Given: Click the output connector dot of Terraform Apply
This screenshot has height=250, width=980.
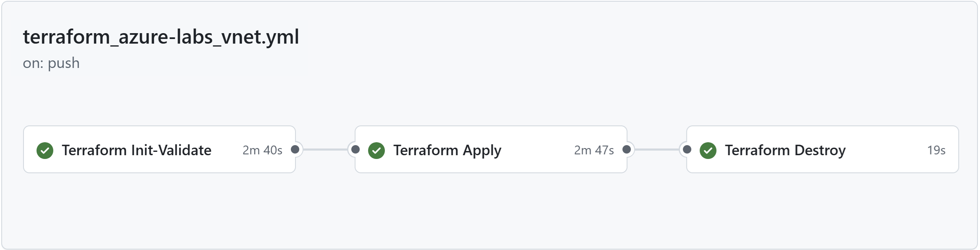Looking at the screenshot, I should pos(627,149).
